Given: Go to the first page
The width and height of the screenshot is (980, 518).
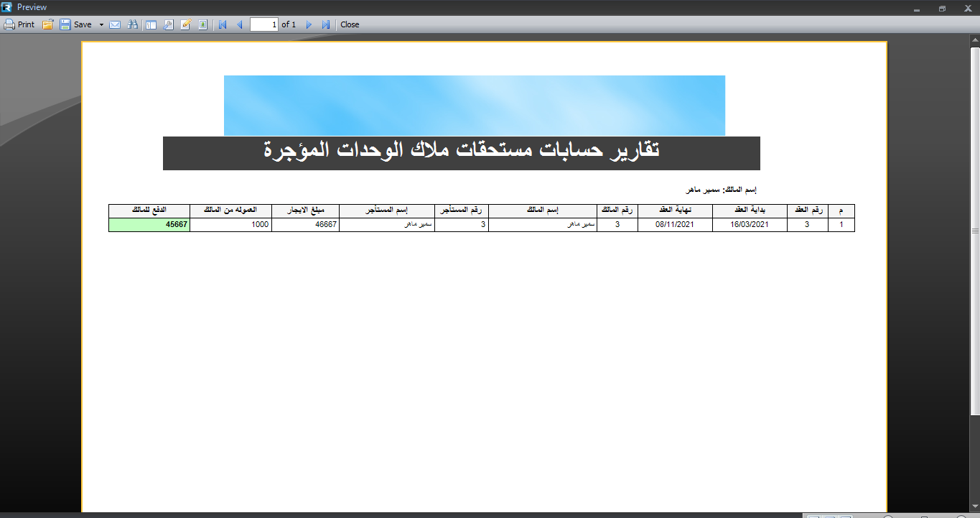Looking at the screenshot, I should 223,24.
